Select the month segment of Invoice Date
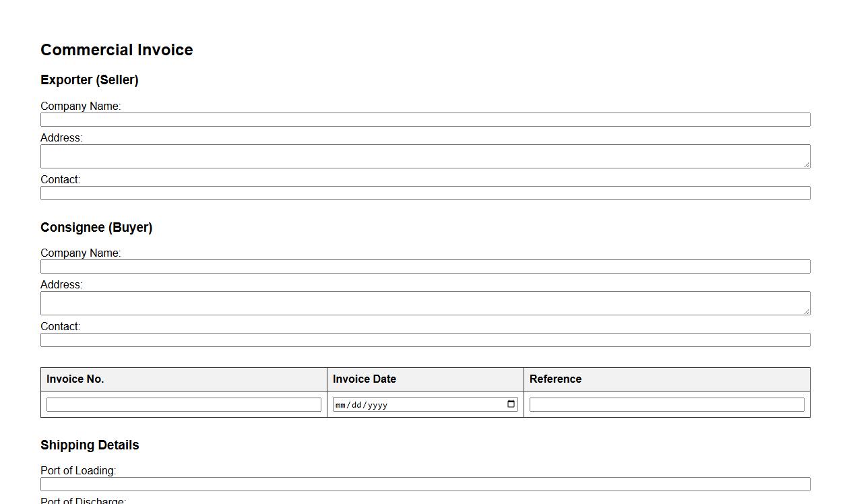 click(340, 405)
